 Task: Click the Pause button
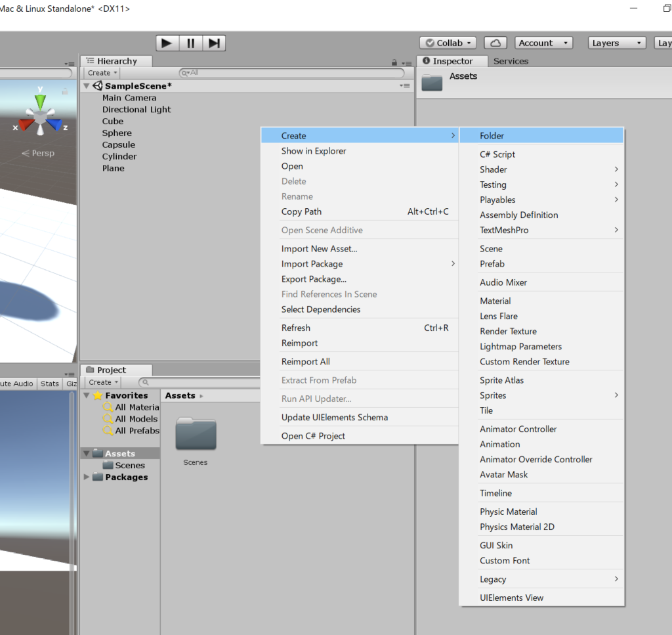[x=190, y=43]
